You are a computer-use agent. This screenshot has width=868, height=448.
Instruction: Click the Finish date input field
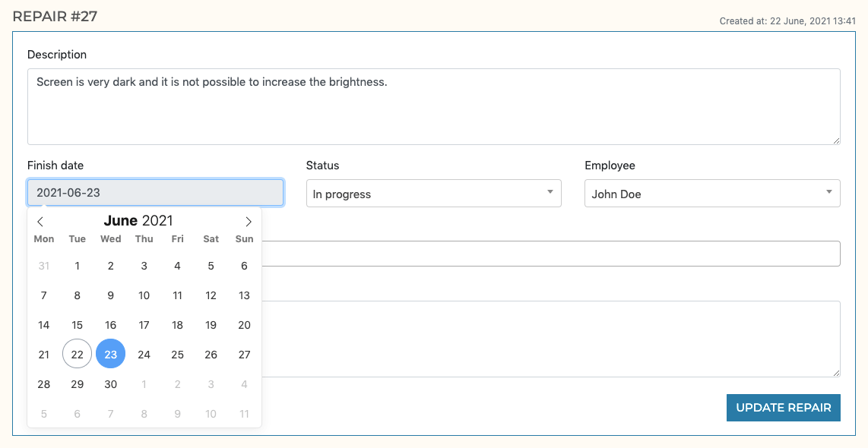click(x=155, y=192)
